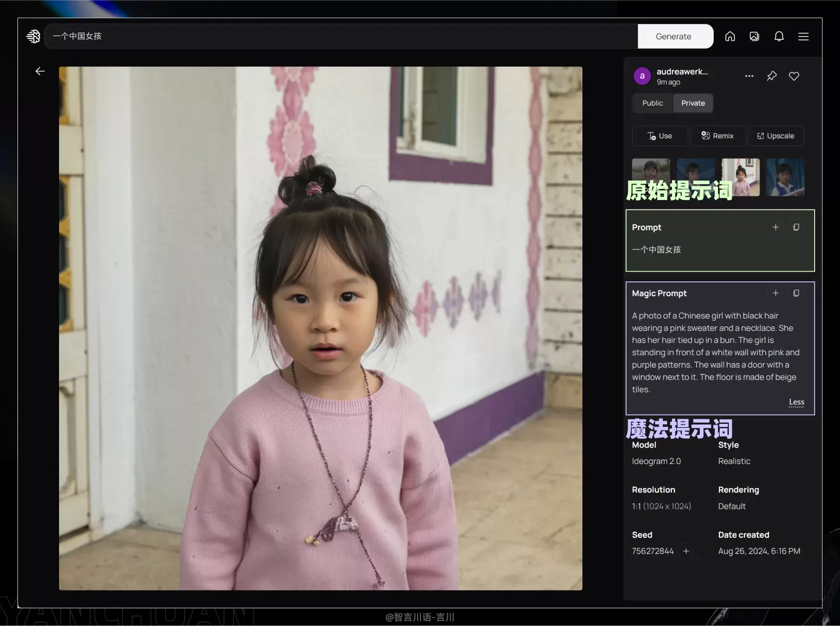Click the Realistic style value
The height and width of the screenshot is (626, 840).
coord(734,461)
